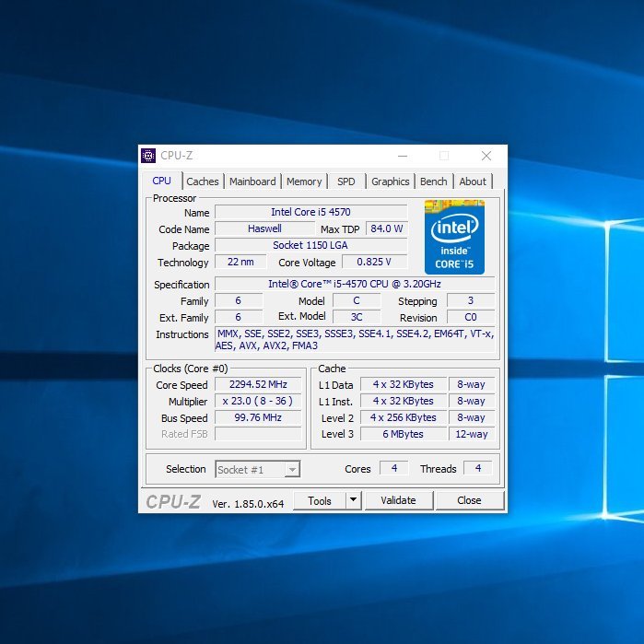Click the Family value 6
The image size is (644, 644).
239,300
